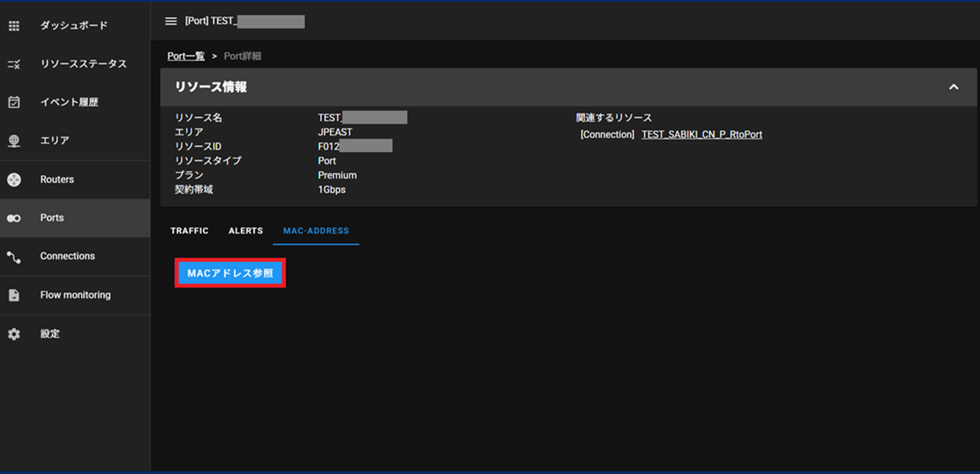Select the MAC-ADDRESS tab
Screen dimensions: 980x474
[315, 230]
